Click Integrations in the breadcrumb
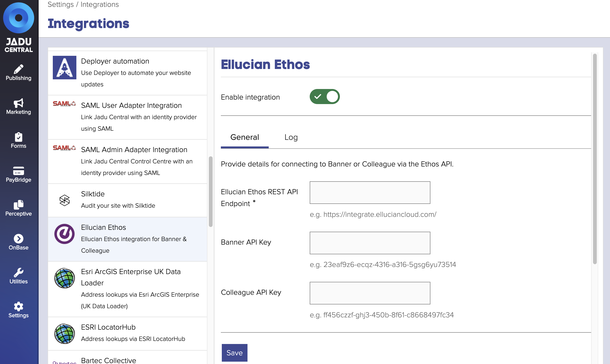The height and width of the screenshot is (364, 610). click(x=100, y=4)
